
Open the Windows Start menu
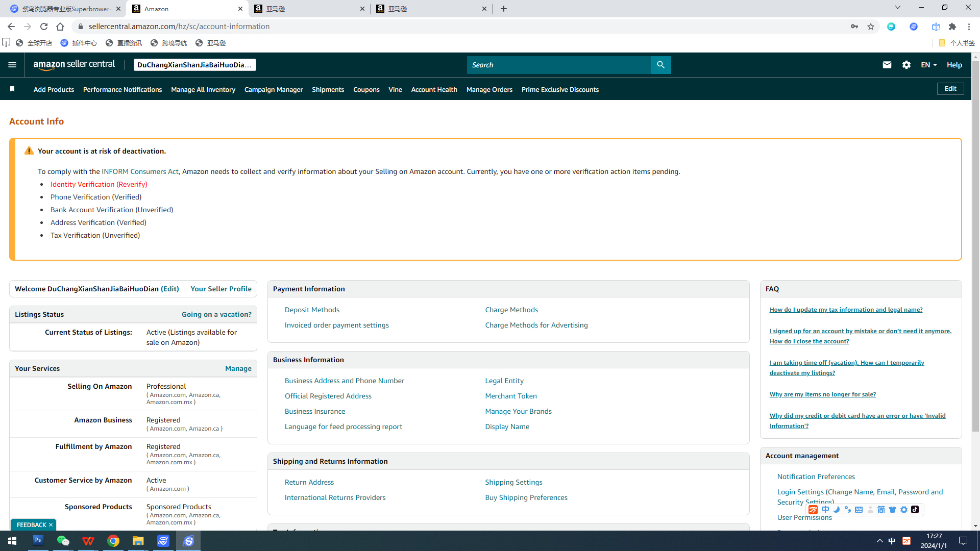12,540
